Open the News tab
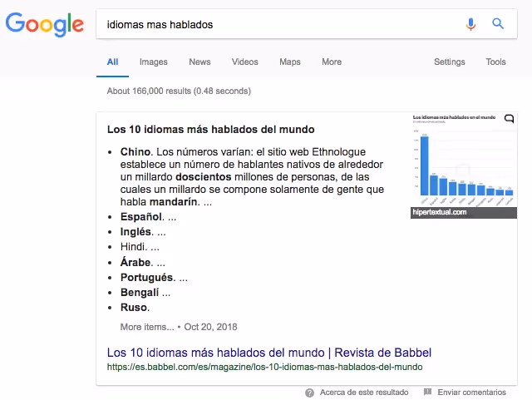532x400 pixels. click(x=199, y=62)
